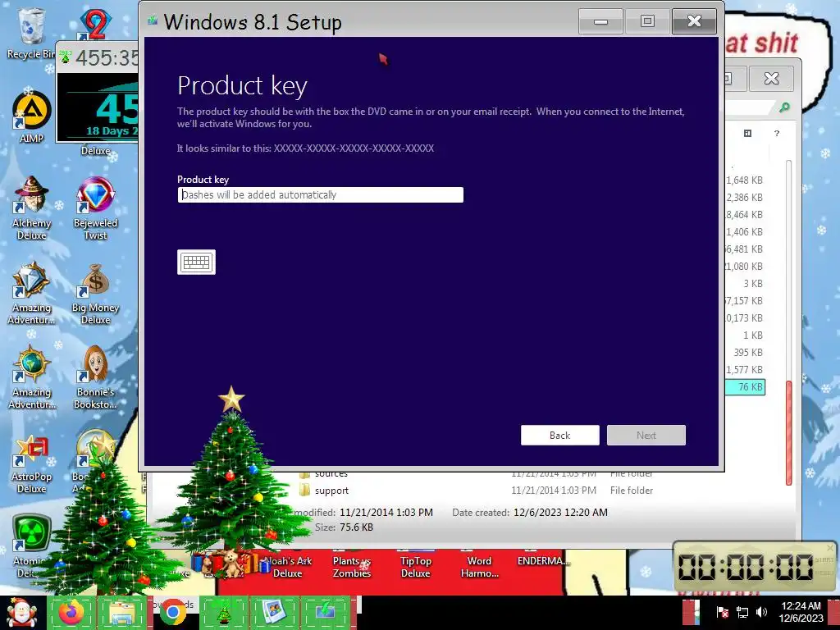The width and height of the screenshot is (840, 630).
Task: Select the 1,648 KB file row
Action: coord(744,180)
